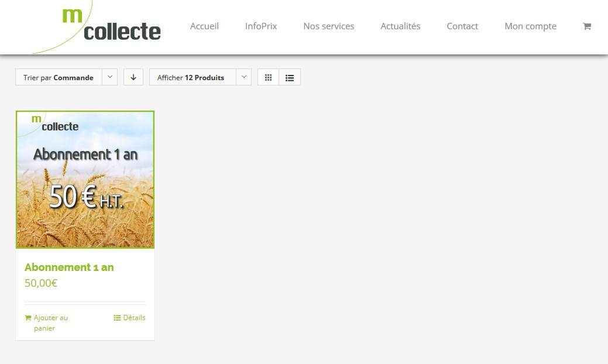Open the Actualités menu item
608x364 pixels.
(400, 26)
